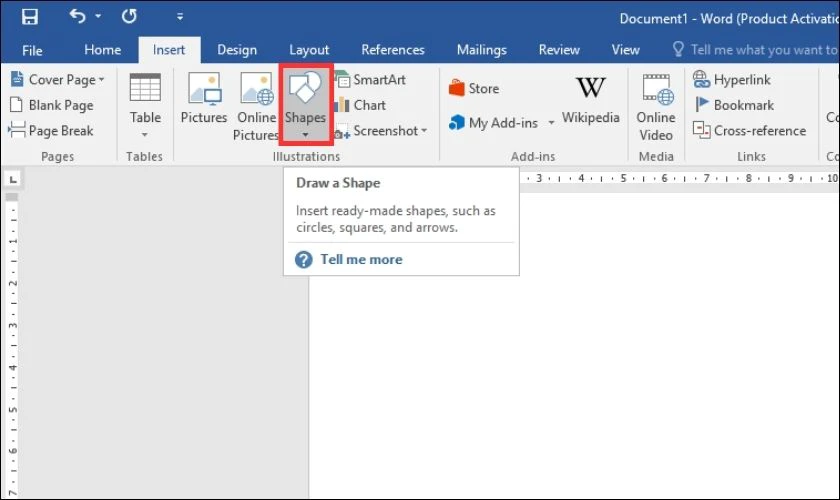The height and width of the screenshot is (500, 840).
Task: Open the Layout tab
Action: (x=309, y=50)
